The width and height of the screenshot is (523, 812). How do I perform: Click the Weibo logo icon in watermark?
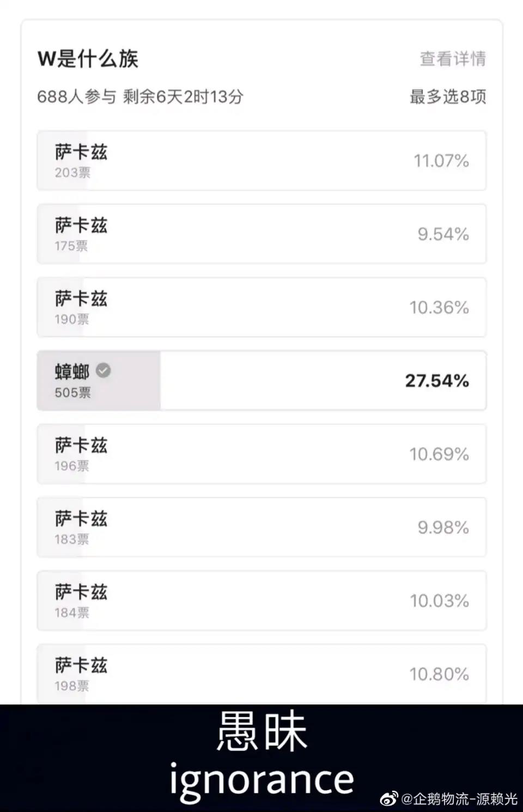[x=389, y=799]
